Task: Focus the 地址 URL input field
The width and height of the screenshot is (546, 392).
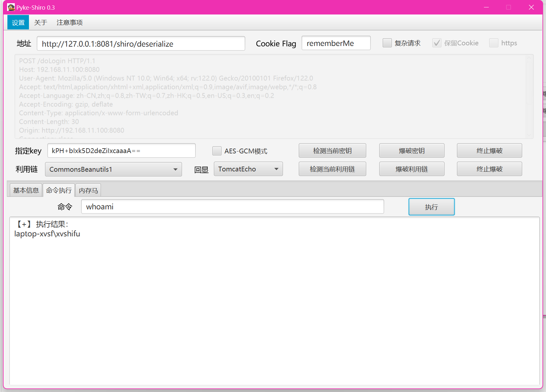Action: [x=141, y=43]
